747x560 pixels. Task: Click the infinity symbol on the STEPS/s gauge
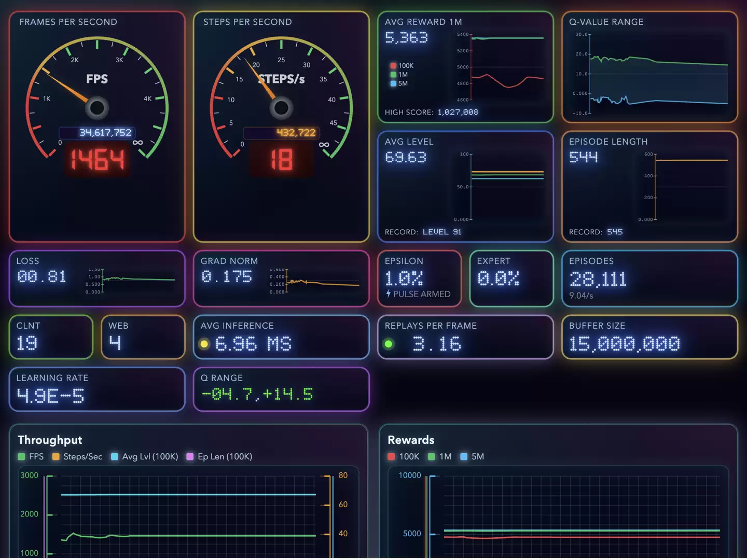click(324, 145)
